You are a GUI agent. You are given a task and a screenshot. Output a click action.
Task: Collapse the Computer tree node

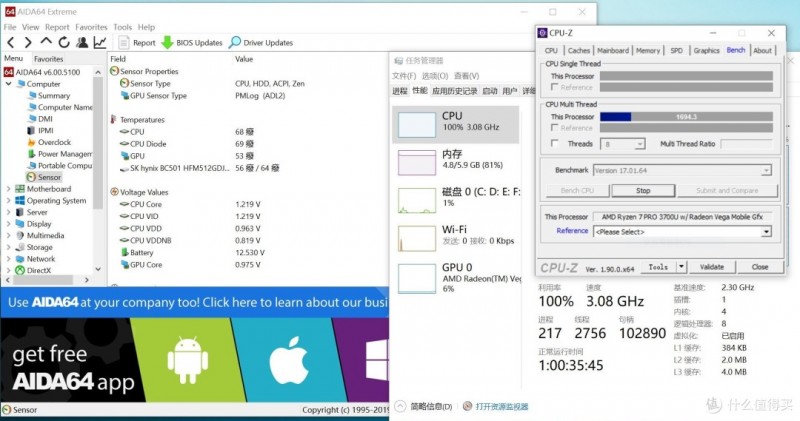pyautogui.click(x=8, y=84)
